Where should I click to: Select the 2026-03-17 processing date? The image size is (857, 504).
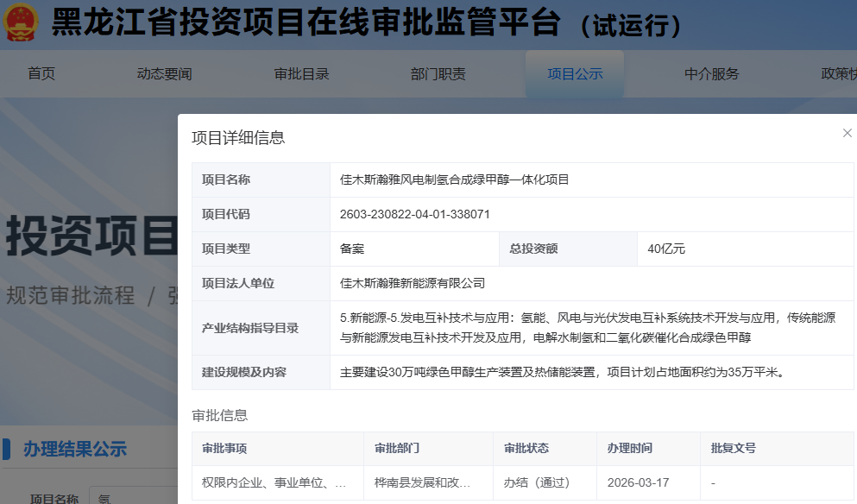point(639,482)
